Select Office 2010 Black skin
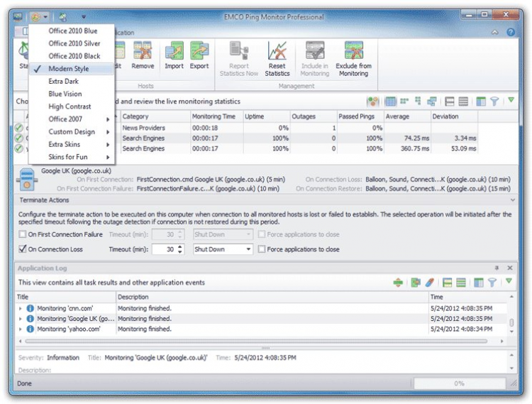This screenshot has width=532, height=404. click(x=71, y=55)
